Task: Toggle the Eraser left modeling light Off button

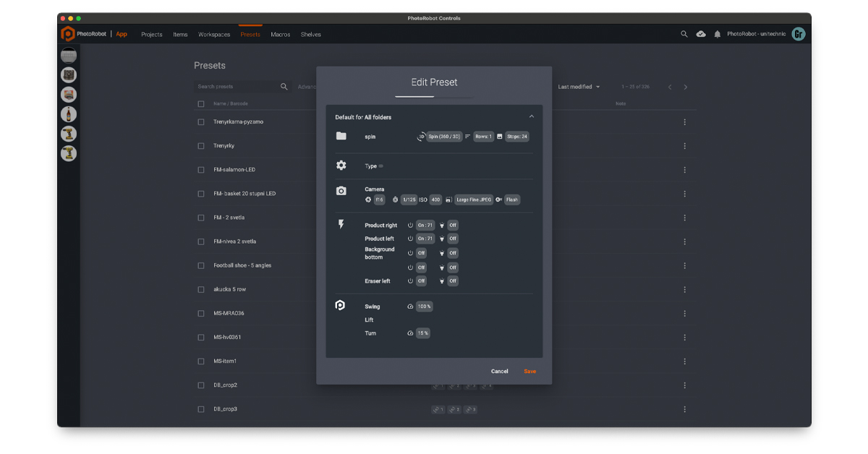Action: coord(452,280)
